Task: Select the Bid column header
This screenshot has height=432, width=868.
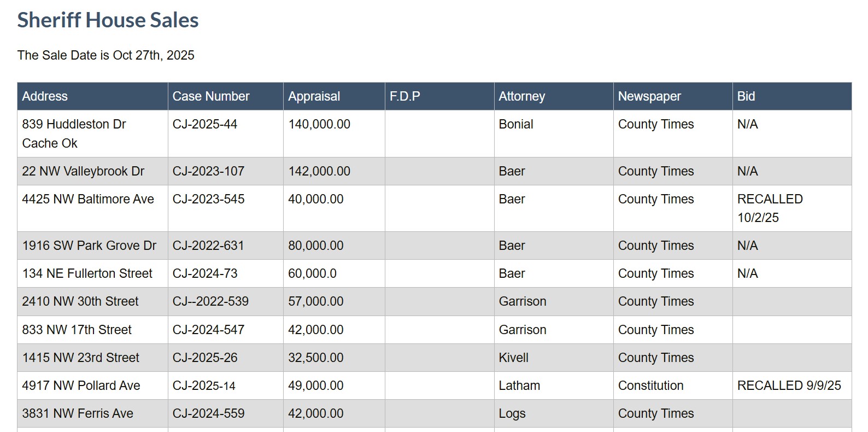Action: click(x=792, y=96)
